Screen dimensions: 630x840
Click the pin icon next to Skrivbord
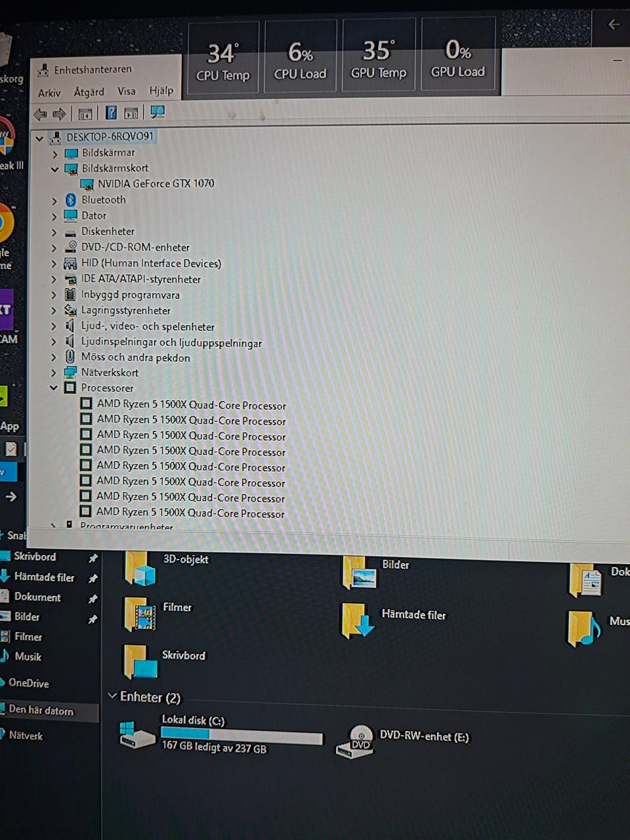click(93, 558)
